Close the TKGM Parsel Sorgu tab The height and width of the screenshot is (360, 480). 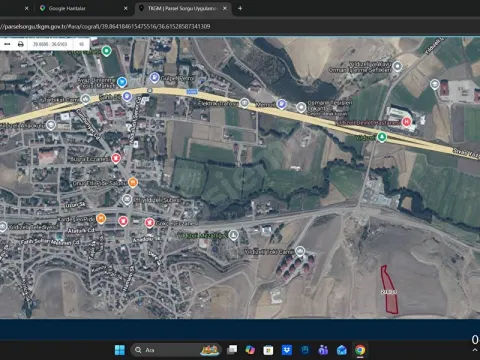(x=225, y=8)
